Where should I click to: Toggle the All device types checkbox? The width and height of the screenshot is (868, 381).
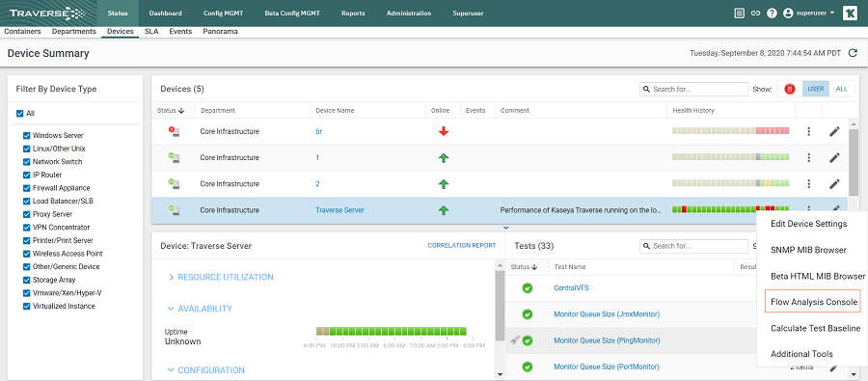(20, 113)
